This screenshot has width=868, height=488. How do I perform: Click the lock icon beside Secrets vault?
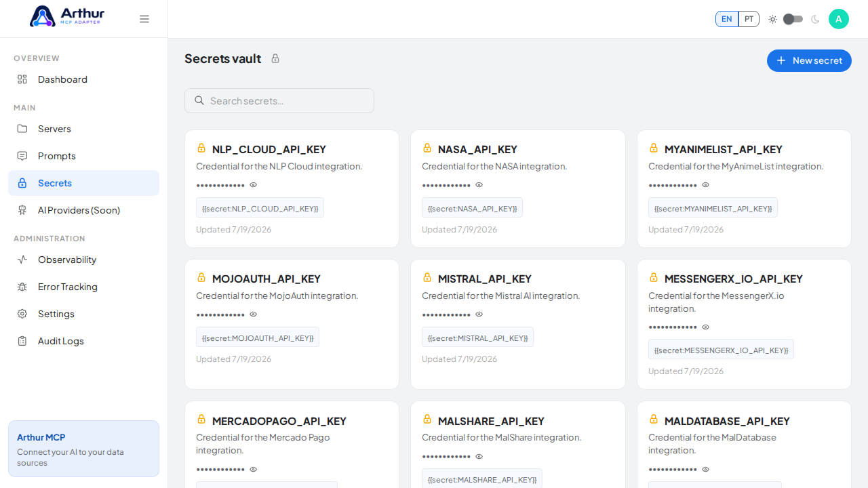tap(275, 58)
